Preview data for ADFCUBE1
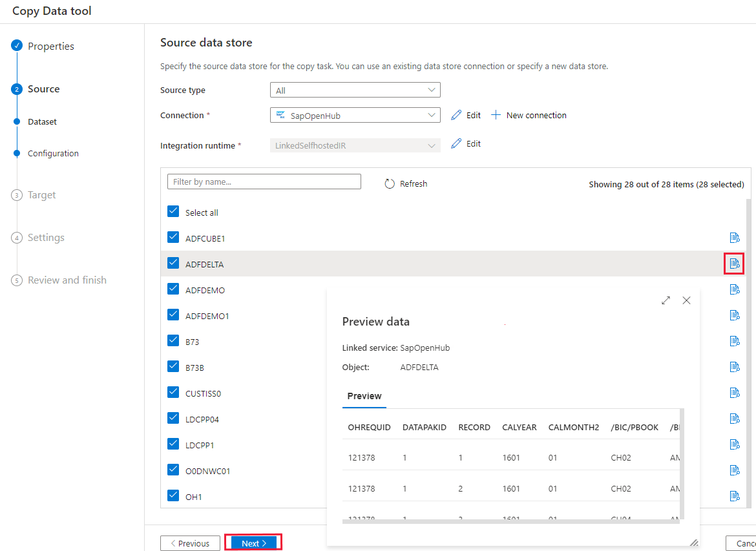The height and width of the screenshot is (551, 756). 734,238
